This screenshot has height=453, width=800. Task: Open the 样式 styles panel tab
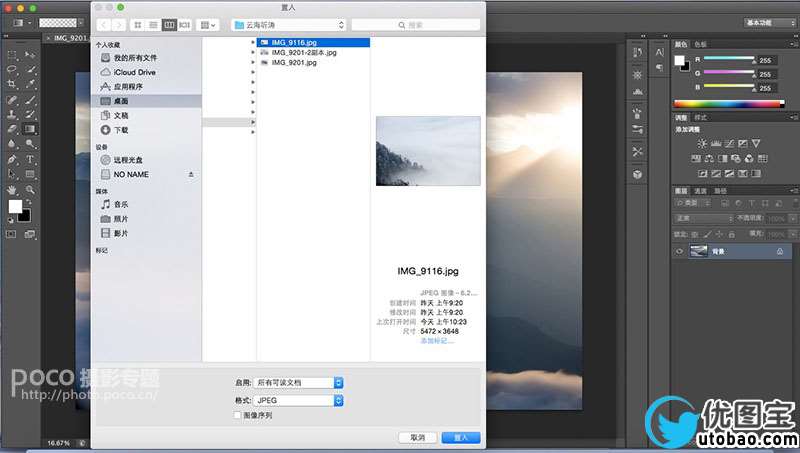pos(701,118)
